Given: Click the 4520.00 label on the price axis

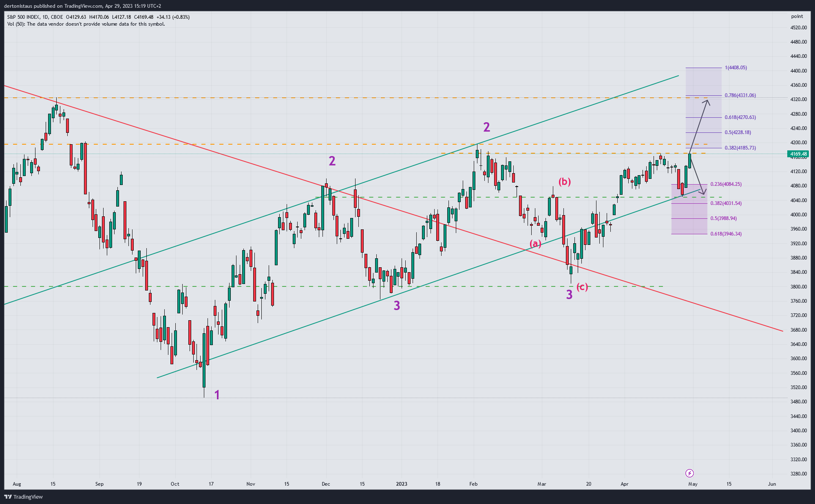Looking at the screenshot, I should point(798,28).
